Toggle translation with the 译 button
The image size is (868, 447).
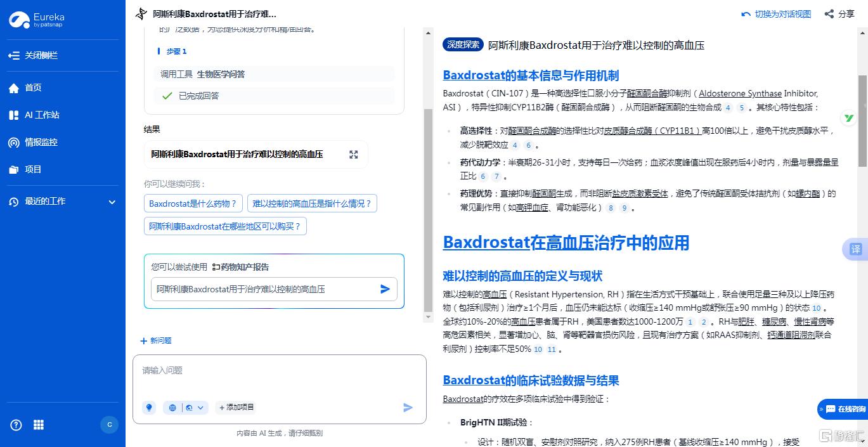pos(856,250)
